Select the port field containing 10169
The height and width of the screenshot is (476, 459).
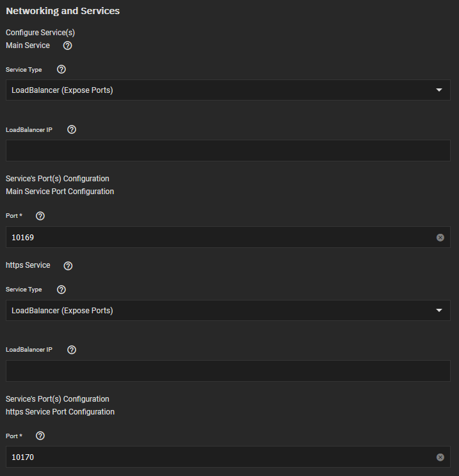[x=228, y=237]
